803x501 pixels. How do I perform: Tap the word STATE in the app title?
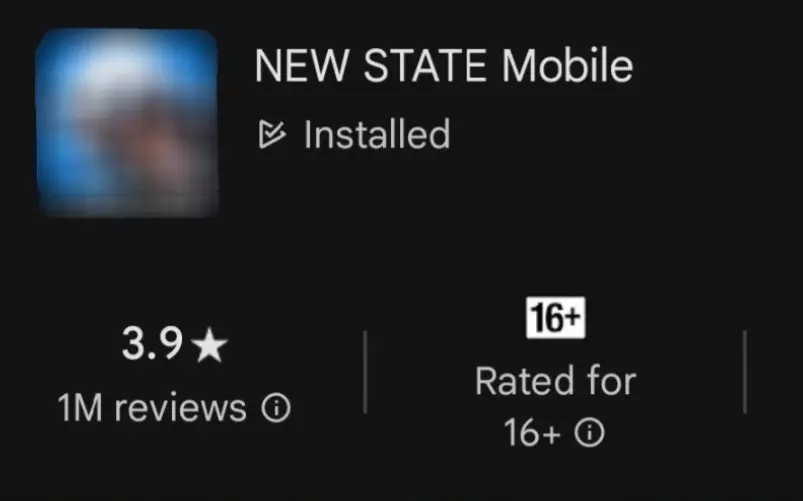click(x=425, y=66)
